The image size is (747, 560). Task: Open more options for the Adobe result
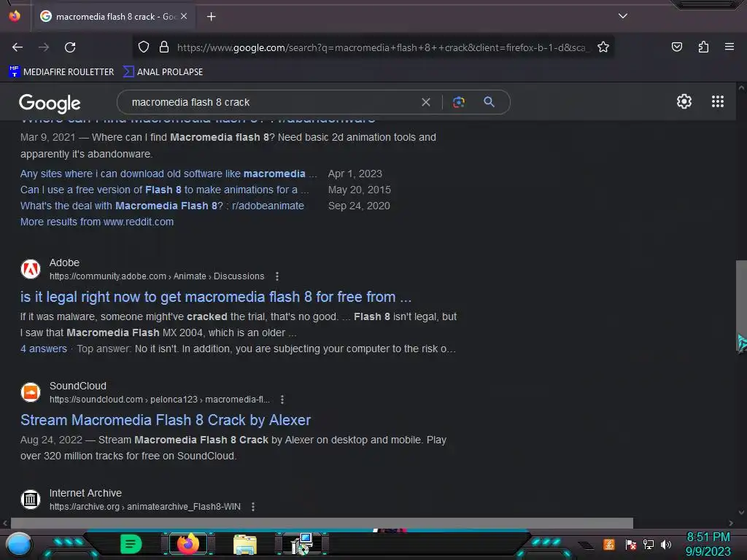point(277,276)
